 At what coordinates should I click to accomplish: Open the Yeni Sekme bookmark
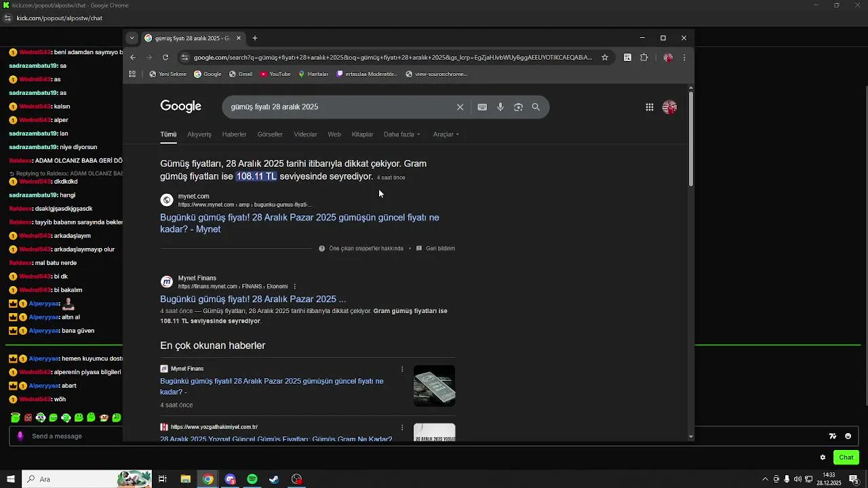(168, 74)
